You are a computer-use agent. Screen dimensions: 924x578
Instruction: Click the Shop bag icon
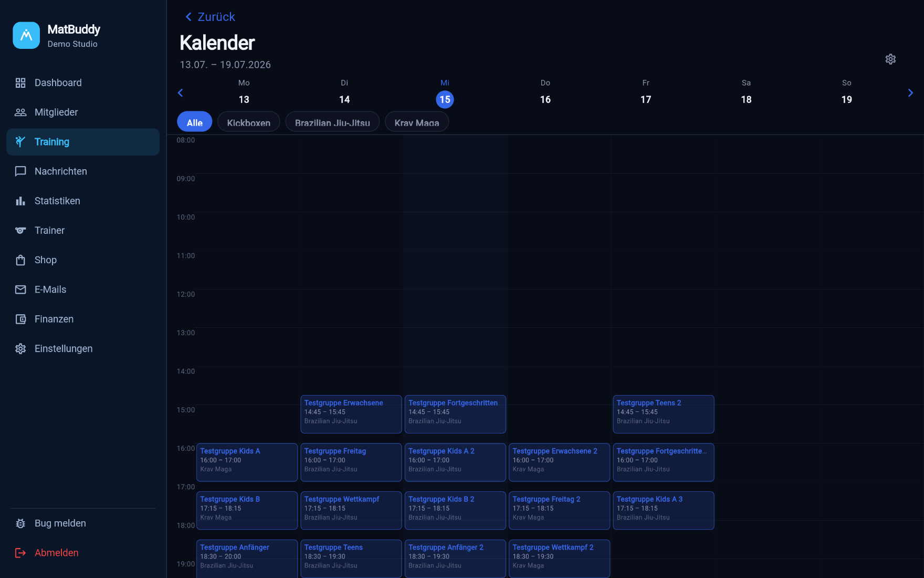click(x=20, y=260)
